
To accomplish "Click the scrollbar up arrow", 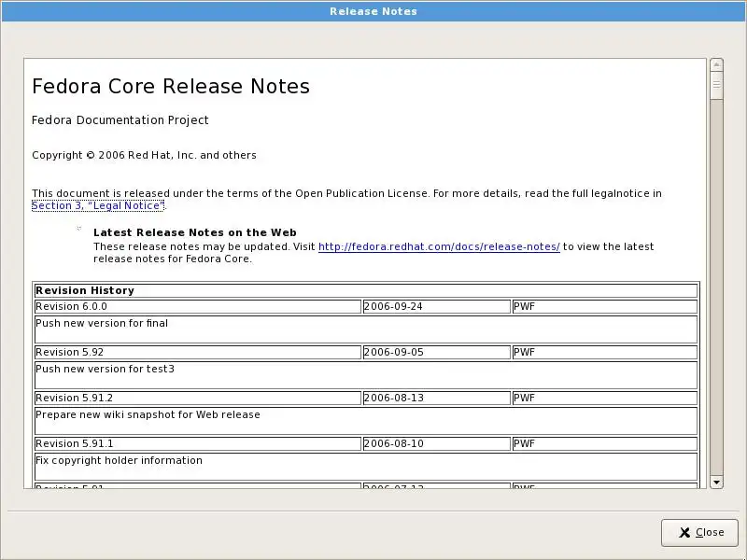I will click(x=716, y=65).
